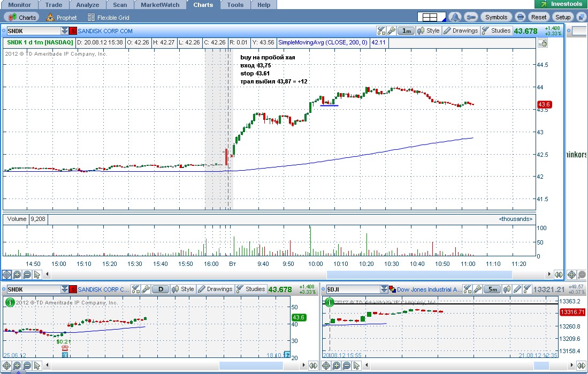Screen dimensions: 588x374
Task: Open Studies menu in main chart
Action: point(496,30)
